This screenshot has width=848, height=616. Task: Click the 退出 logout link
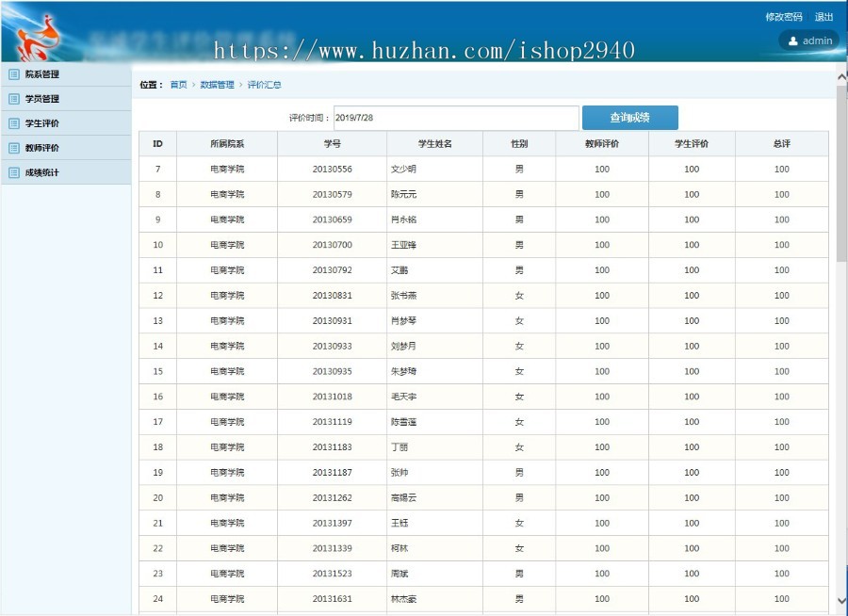(824, 16)
